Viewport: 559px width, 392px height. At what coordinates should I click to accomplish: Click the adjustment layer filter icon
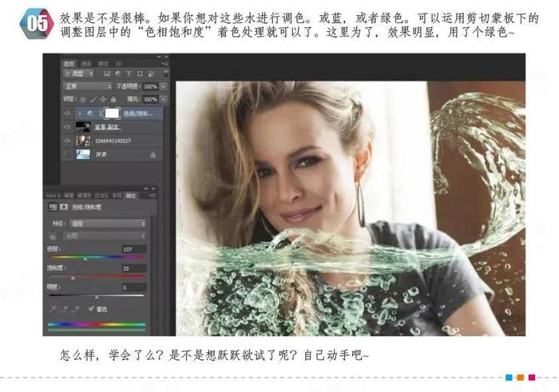(116, 73)
